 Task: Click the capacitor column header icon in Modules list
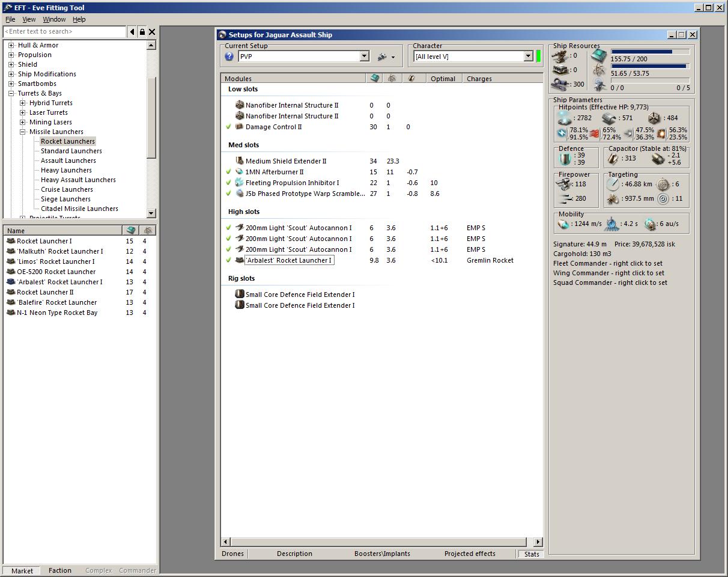pos(411,78)
